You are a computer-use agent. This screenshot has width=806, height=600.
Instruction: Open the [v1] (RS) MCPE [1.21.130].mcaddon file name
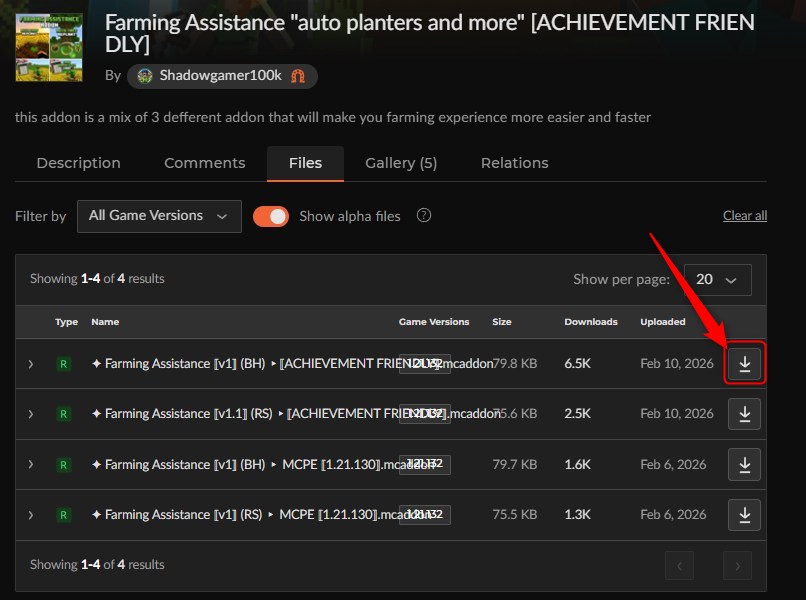point(262,514)
